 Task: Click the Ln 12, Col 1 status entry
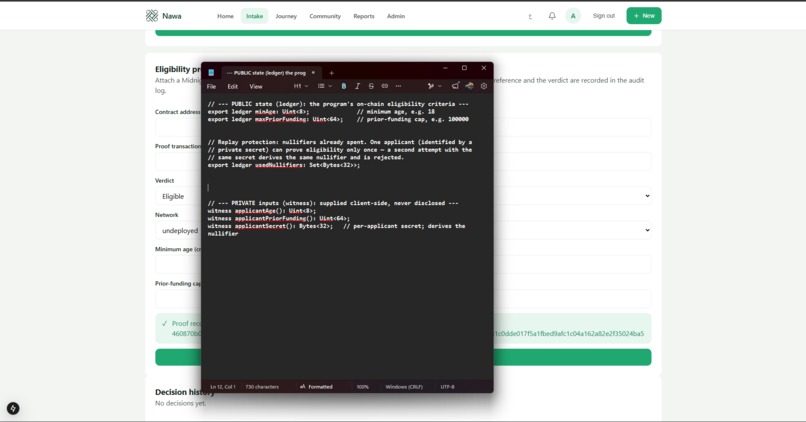(x=223, y=387)
